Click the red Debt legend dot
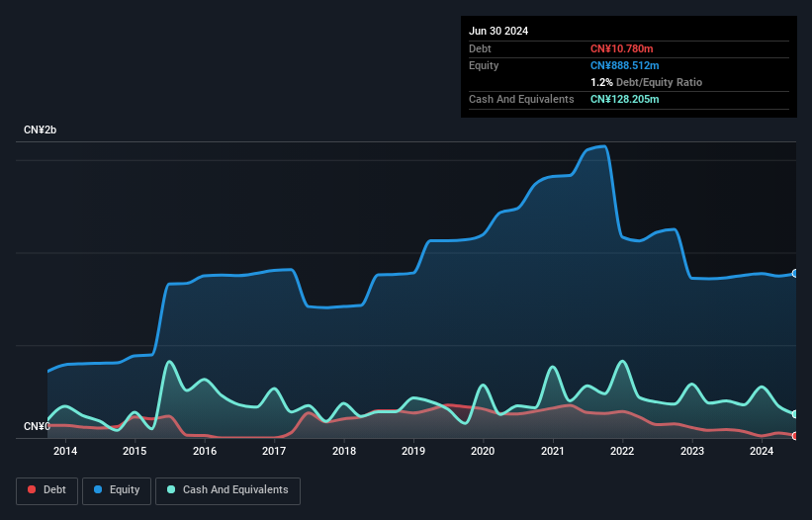This screenshot has height=520, width=812. 32,489
